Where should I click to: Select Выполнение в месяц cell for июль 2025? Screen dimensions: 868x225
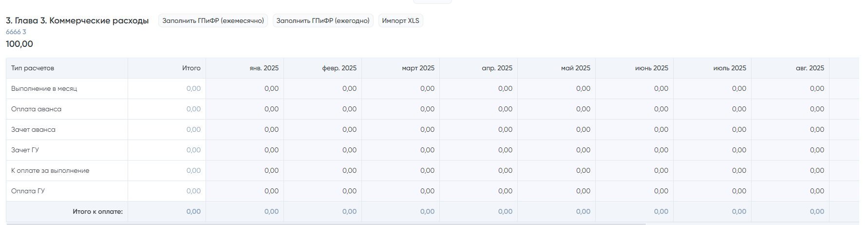[x=713, y=88]
